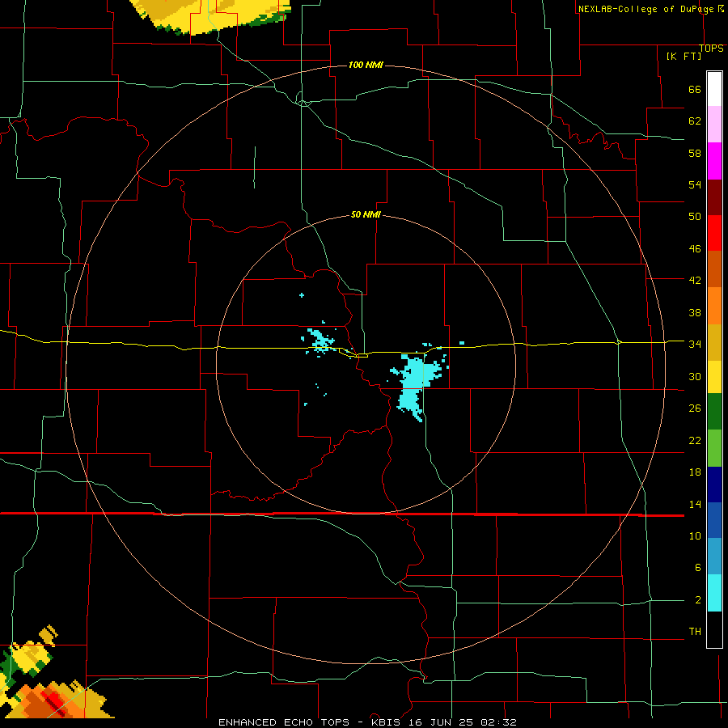Click the cyan swatch in the legend
Screen dimensions: 728x728
(714, 593)
